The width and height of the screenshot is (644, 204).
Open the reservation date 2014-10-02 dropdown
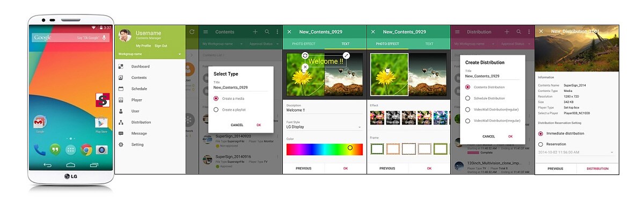point(576,152)
